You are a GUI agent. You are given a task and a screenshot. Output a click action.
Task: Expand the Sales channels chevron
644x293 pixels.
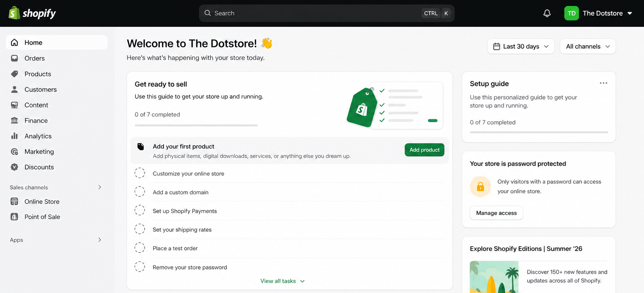100,187
